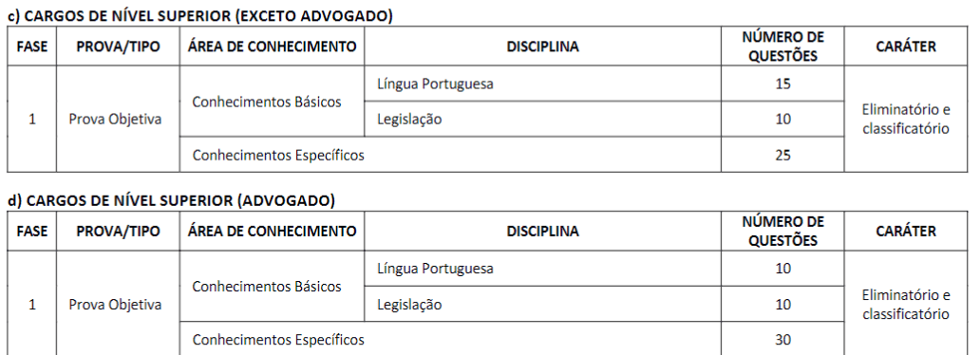
Task: Click the CARÁTER header in the second table
Action: [906, 232]
